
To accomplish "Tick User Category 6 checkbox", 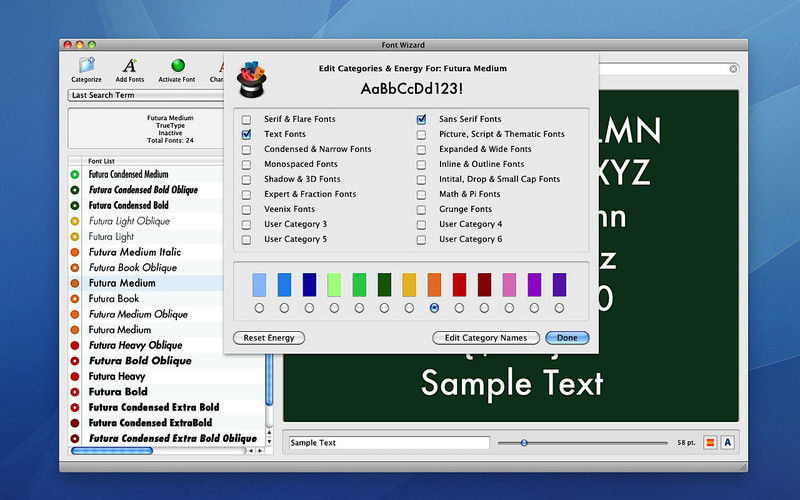I will click(421, 240).
